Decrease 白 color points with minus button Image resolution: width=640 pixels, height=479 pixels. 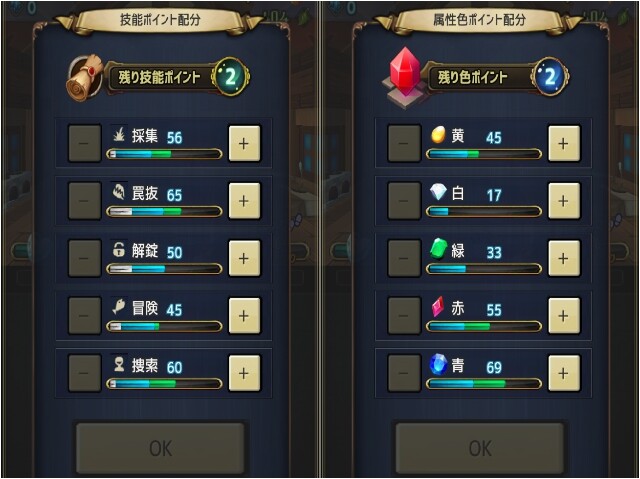404,201
